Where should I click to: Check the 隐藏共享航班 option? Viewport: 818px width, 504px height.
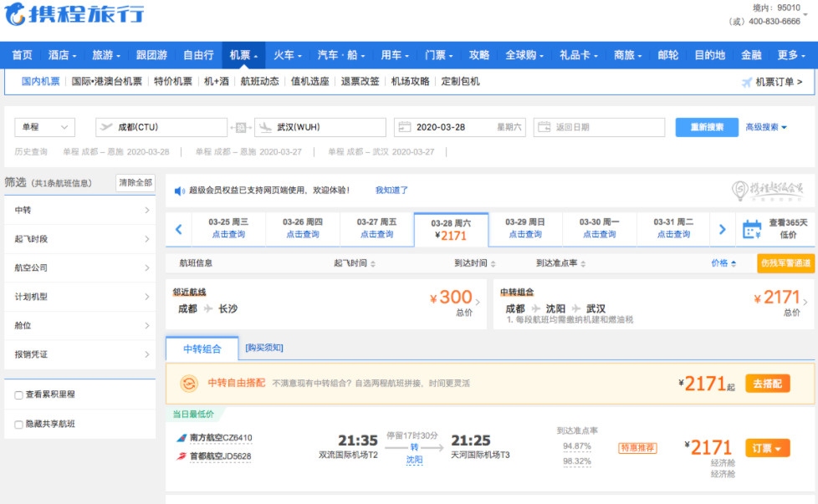[19, 425]
